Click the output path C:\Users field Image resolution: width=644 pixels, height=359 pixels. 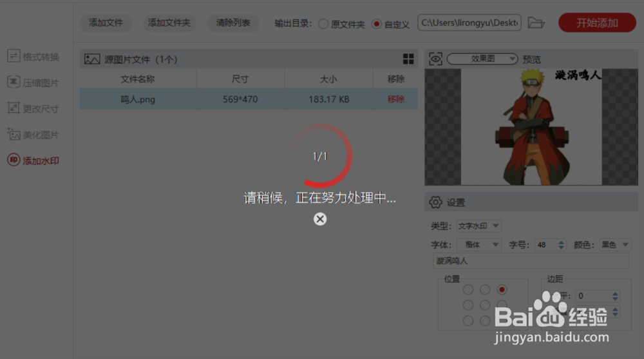point(469,23)
